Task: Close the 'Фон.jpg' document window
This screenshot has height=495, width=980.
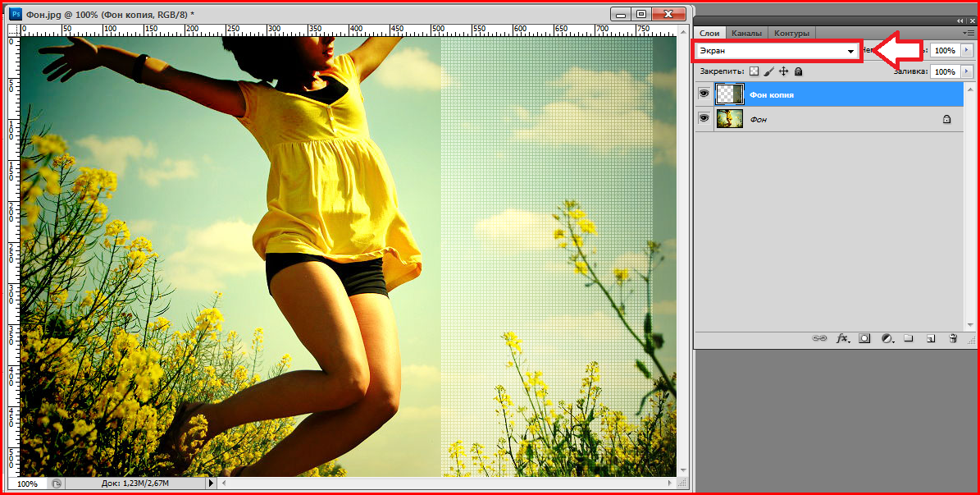Action: click(x=668, y=14)
